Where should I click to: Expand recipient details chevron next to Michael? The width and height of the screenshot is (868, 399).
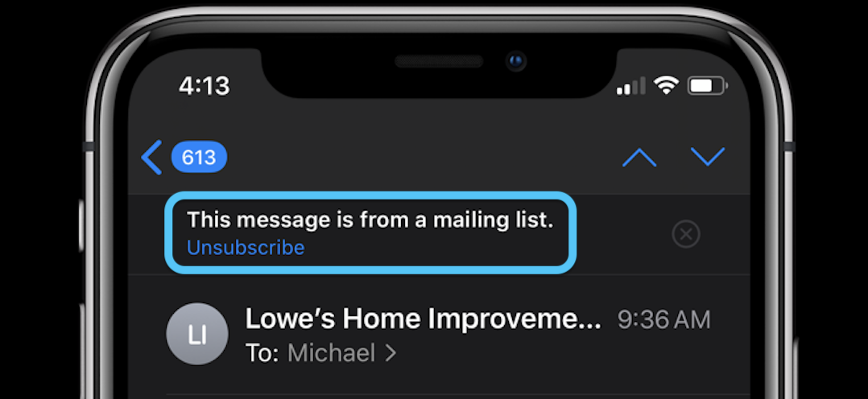click(x=391, y=353)
